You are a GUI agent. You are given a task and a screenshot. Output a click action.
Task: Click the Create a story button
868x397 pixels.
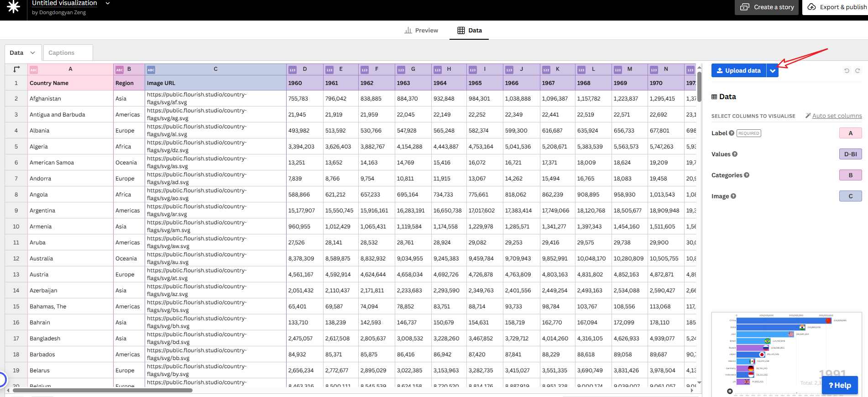click(767, 7)
